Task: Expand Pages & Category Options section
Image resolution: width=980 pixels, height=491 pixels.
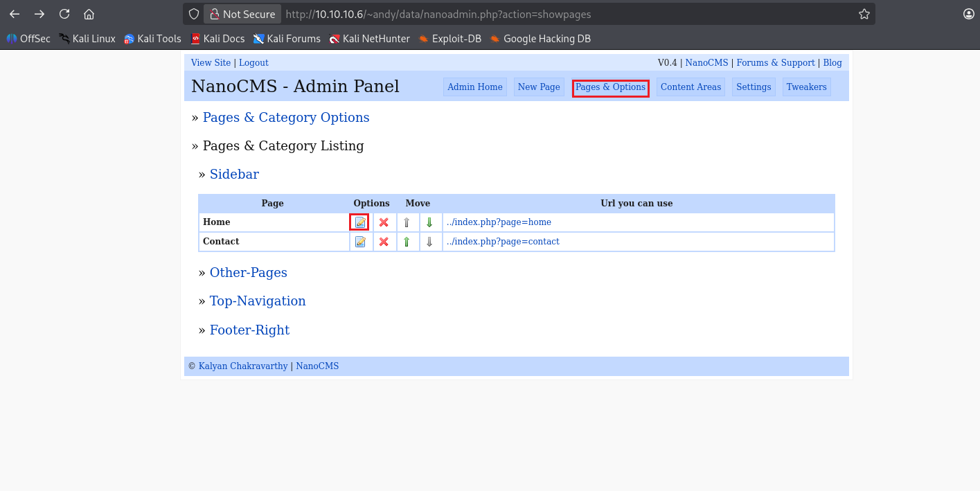Action: (286, 118)
